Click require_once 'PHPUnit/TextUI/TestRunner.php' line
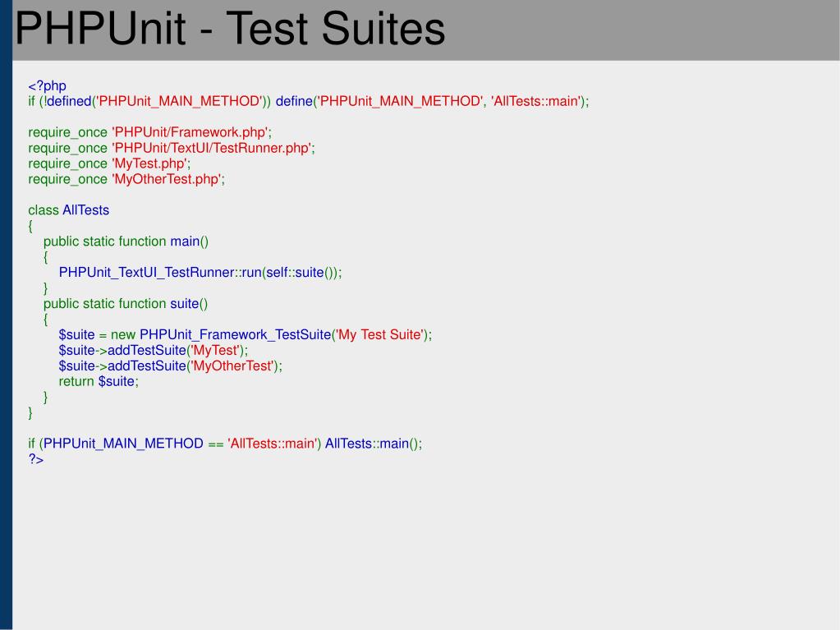 172,148
